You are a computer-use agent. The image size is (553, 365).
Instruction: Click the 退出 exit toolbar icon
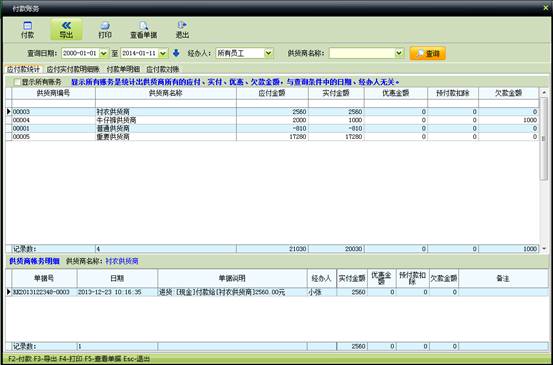tap(182, 30)
